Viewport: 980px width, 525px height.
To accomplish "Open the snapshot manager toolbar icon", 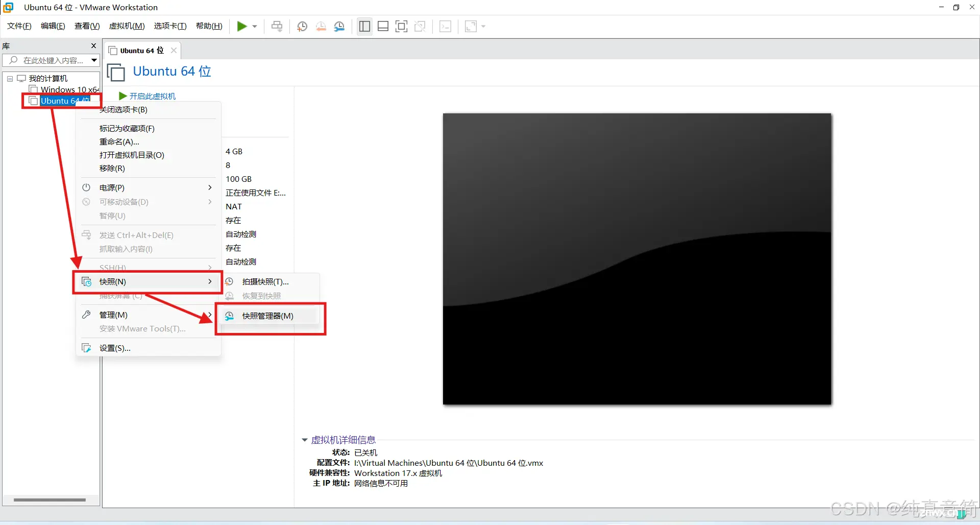I will 339,27.
